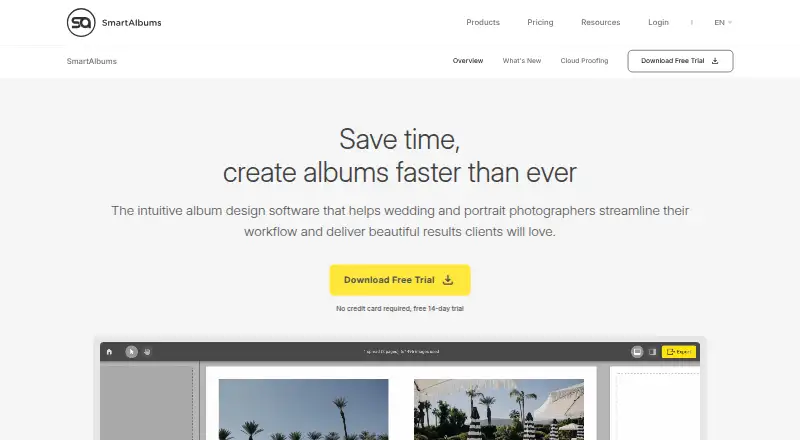Select the pointer tool in app preview

click(x=131, y=352)
